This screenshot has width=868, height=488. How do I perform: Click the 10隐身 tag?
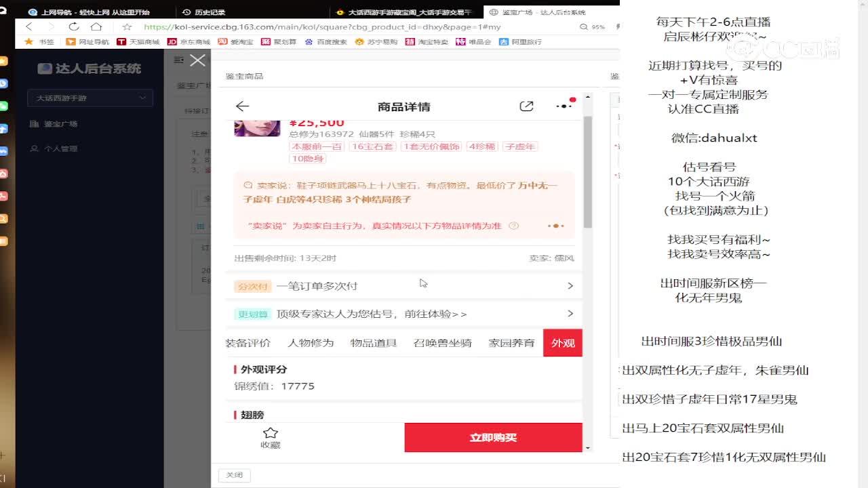click(x=307, y=159)
